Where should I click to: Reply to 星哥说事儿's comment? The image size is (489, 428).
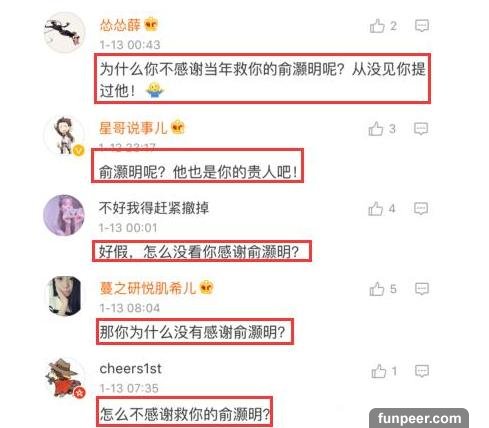pos(421,129)
